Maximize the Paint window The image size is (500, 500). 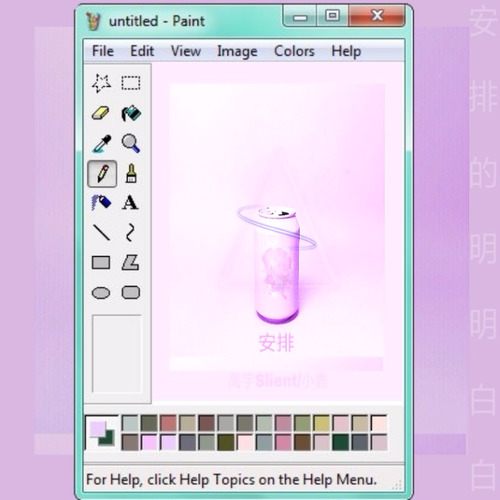(332, 16)
